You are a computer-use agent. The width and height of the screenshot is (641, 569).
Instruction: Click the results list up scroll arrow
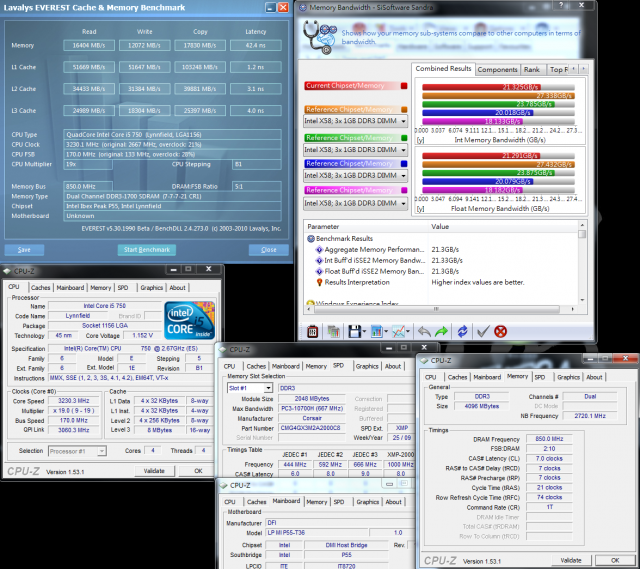tap(582, 225)
